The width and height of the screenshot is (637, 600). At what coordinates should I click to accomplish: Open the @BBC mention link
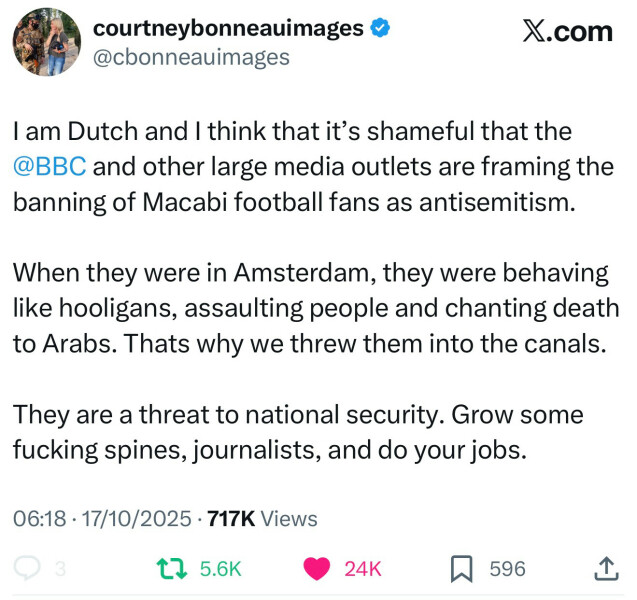pos(50,165)
